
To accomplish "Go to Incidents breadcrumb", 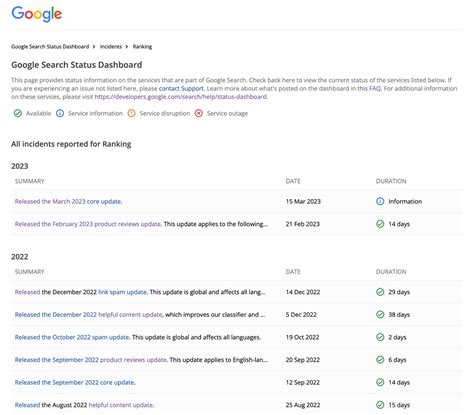I will (x=111, y=47).
